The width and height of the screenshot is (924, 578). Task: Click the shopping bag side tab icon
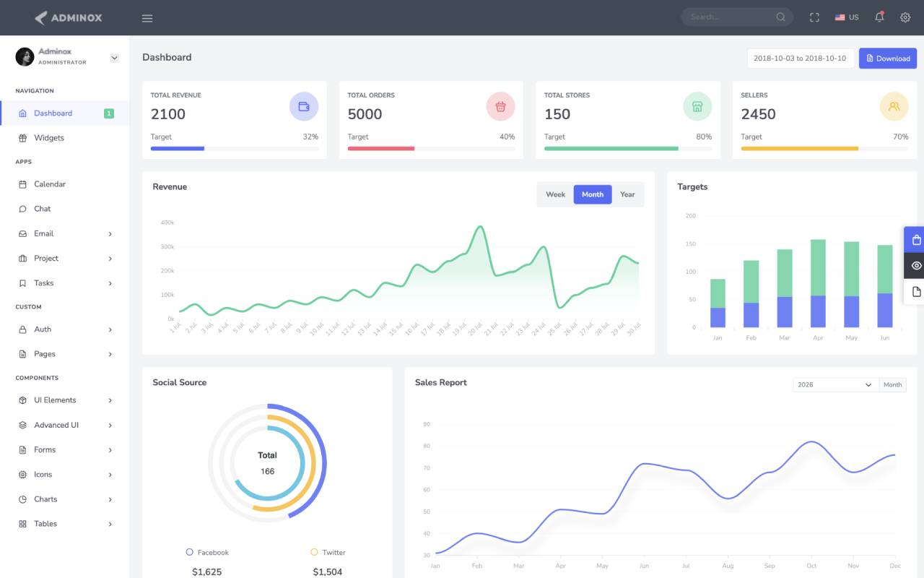click(917, 240)
